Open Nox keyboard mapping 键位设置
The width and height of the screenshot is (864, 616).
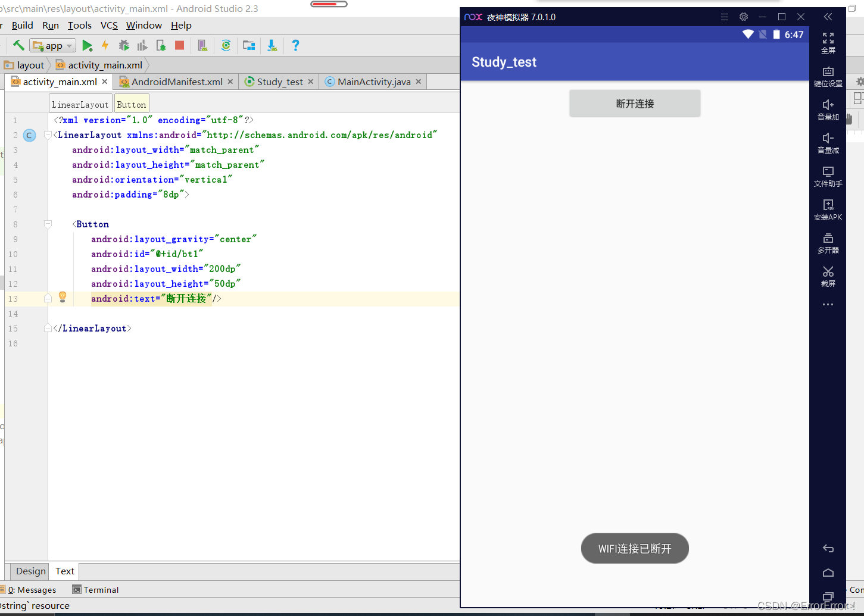[x=828, y=77]
